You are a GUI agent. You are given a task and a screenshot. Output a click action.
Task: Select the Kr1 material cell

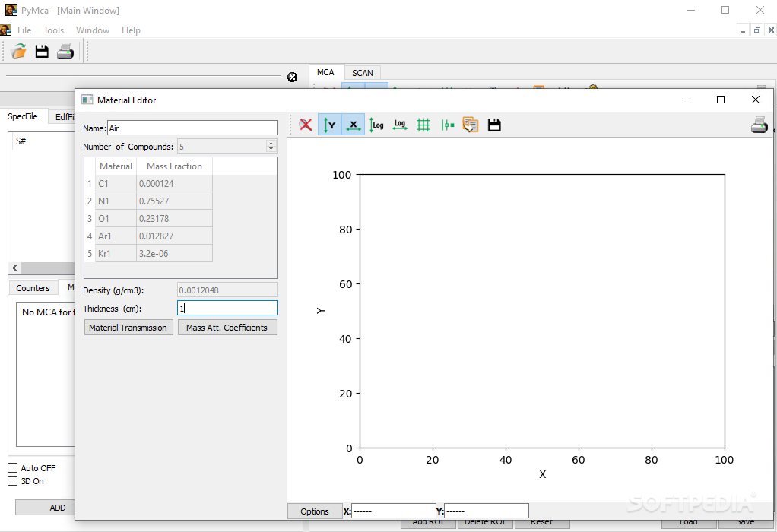[x=116, y=253]
